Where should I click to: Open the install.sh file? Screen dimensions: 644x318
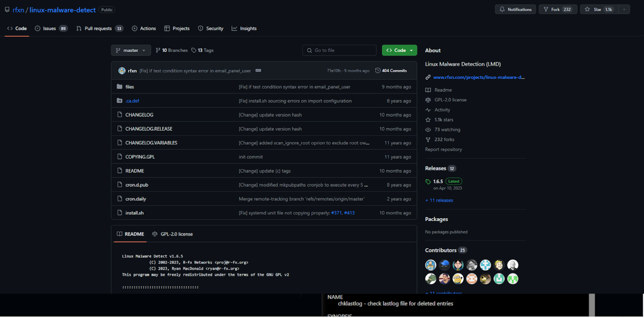134,213
